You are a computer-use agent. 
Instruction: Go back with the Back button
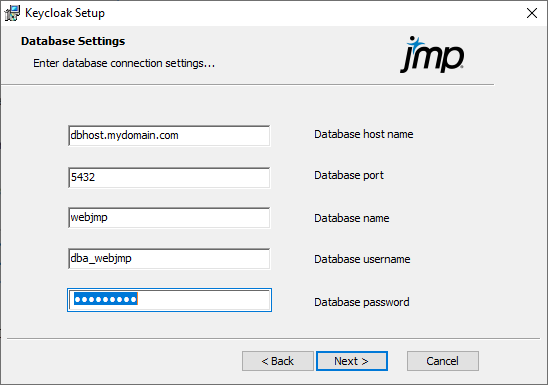(278, 361)
